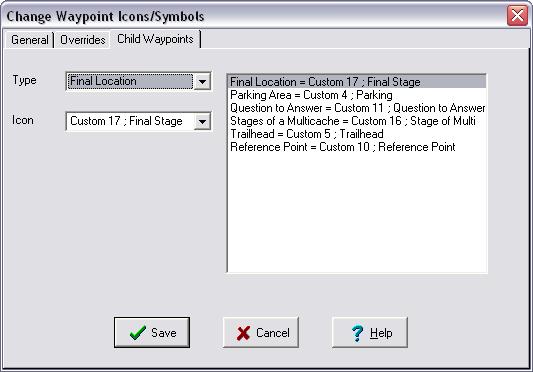Select the Child Waypoints tab
This screenshot has width=533, height=372.
coord(155,39)
